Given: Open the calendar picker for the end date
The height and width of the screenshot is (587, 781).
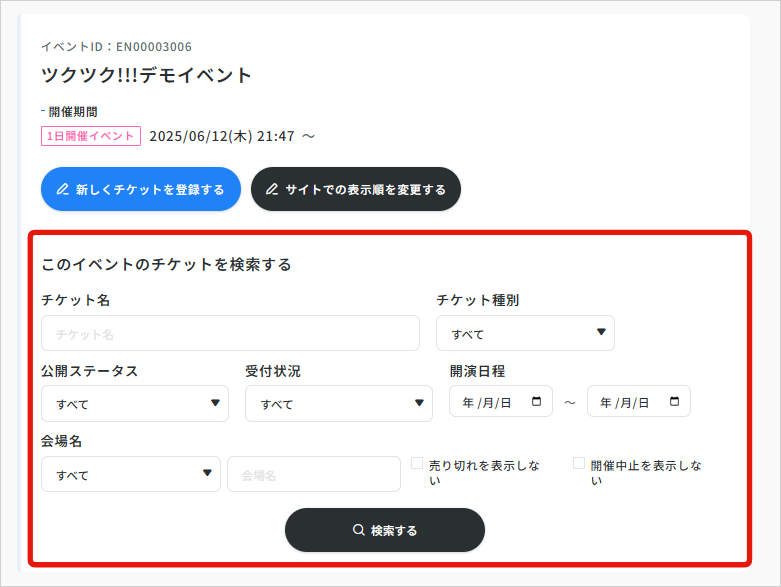Looking at the screenshot, I should coord(675,402).
